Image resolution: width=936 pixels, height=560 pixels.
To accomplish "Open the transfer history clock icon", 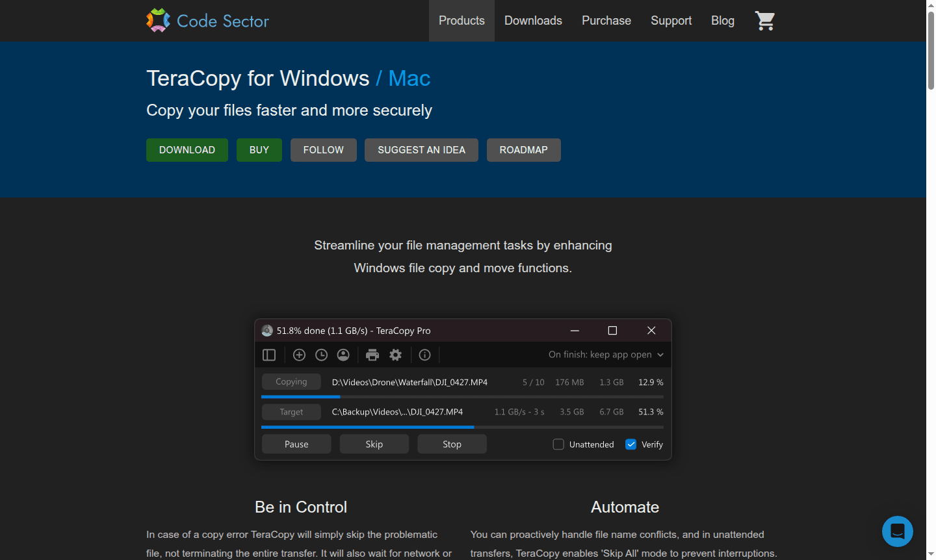I will 321,355.
